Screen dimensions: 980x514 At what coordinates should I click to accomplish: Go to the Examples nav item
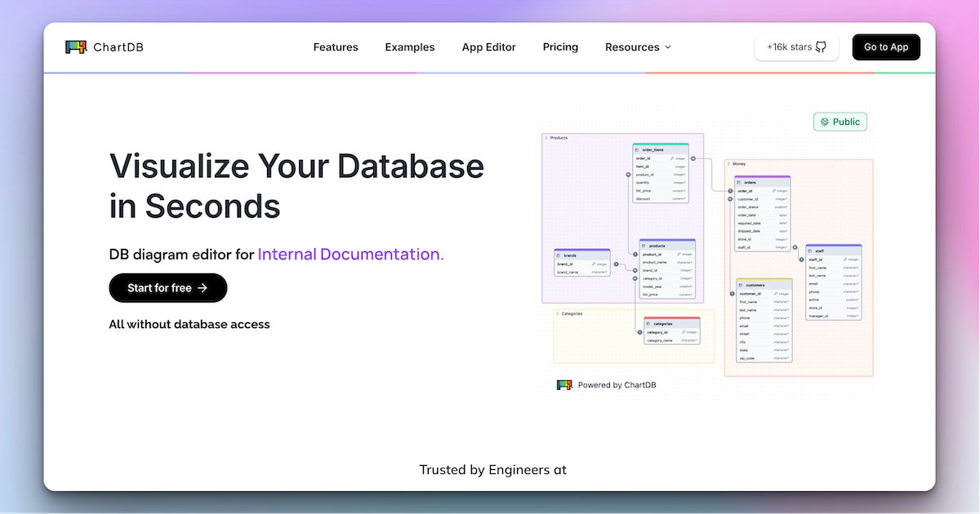click(x=409, y=47)
